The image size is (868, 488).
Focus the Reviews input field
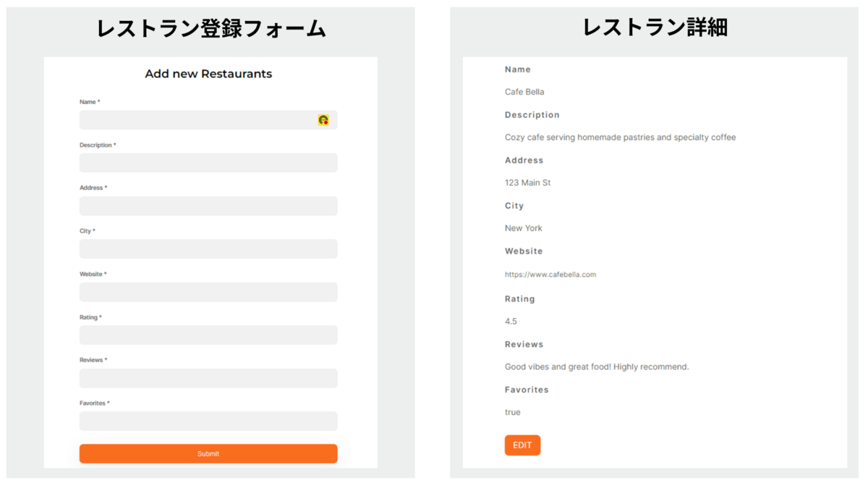coord(208,378)
